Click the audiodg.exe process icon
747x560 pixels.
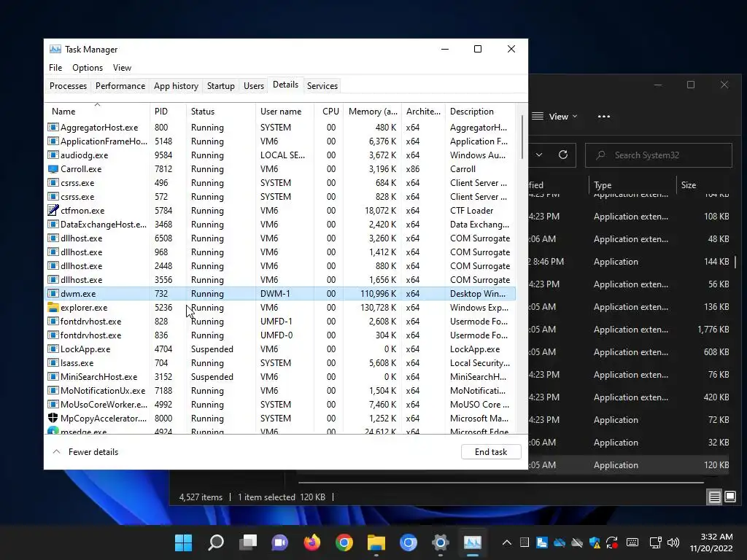[x=53, y=155]
